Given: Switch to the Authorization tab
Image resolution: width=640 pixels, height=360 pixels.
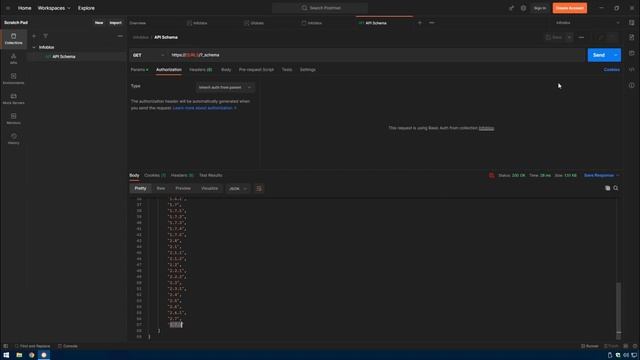Looking at the screenshot, I should [169, 70].
